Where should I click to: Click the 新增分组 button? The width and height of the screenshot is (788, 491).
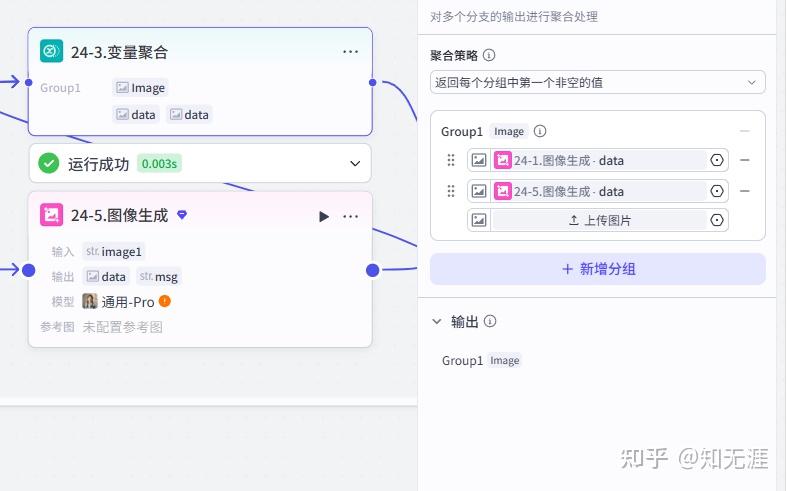pos(598,269)
